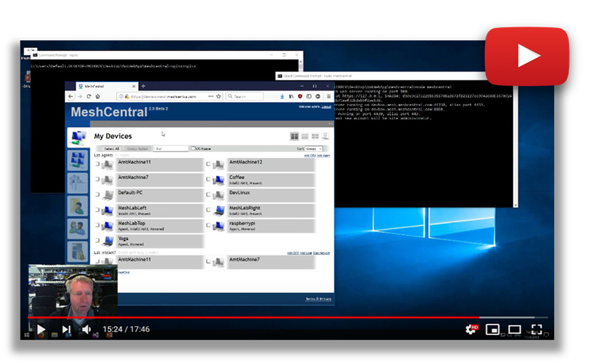Click the browser address bar URL
The width and height of the screenshot is (590, 364).
point(164,96)
